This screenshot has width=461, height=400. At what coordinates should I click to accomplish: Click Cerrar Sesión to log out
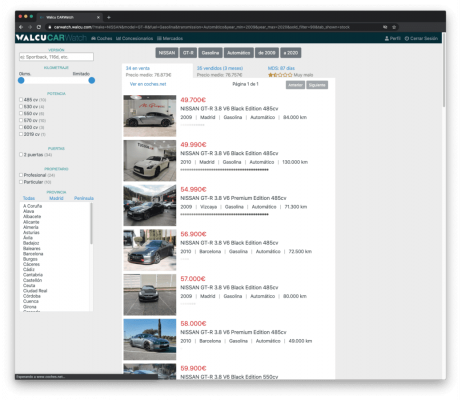coord(421,38)
